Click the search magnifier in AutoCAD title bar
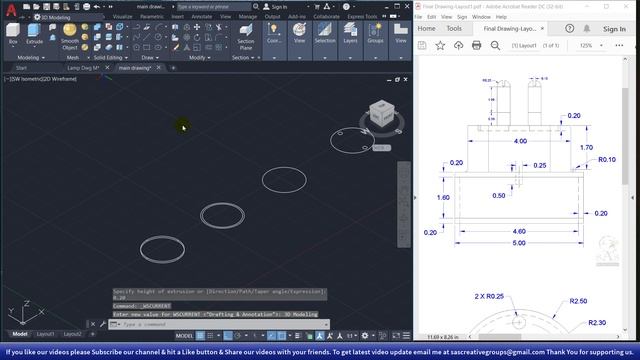The height and width of the screenshot is (360, 640). click(256, 7)
